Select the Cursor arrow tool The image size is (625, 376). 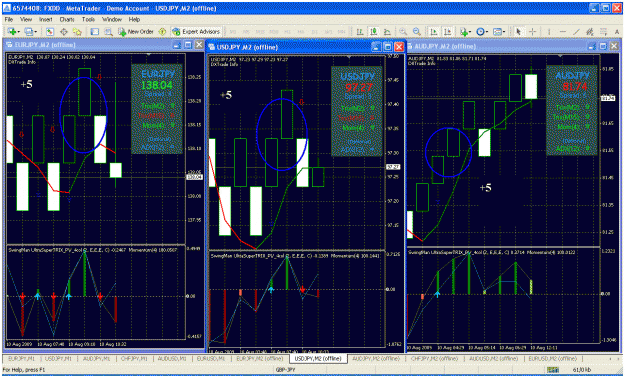tap(518, 31)
